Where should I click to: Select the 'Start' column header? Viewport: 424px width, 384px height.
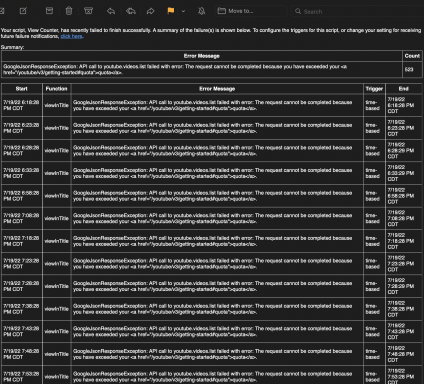(x=22, y=89)
